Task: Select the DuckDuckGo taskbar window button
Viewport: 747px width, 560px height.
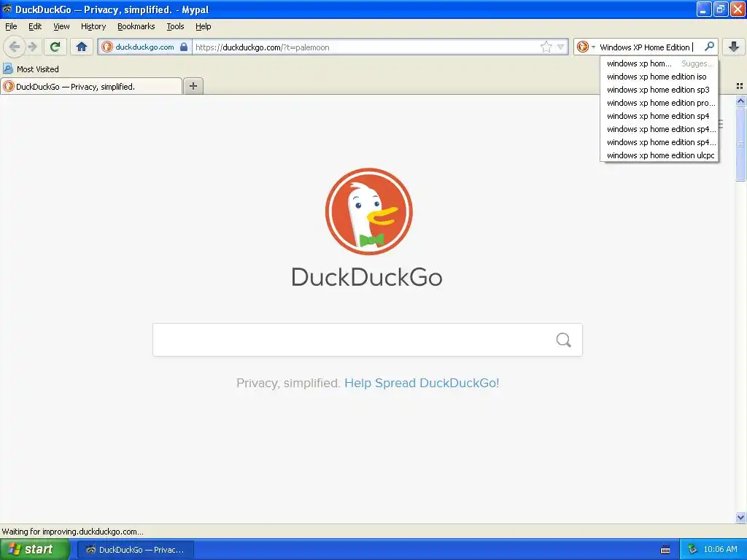Action: 135,550
